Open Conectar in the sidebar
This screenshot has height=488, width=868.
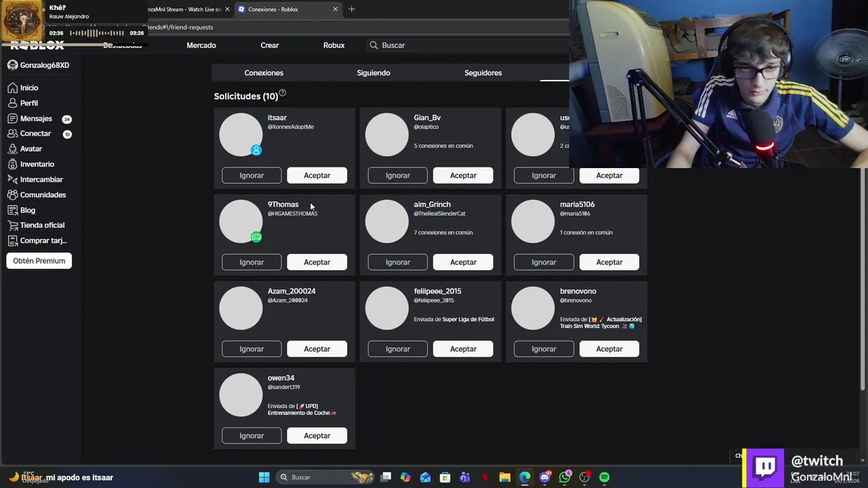click(39, 134)
